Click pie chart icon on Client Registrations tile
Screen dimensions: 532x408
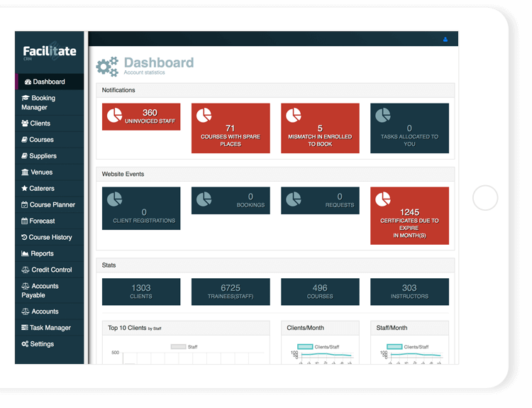click(x=114, y=199)
